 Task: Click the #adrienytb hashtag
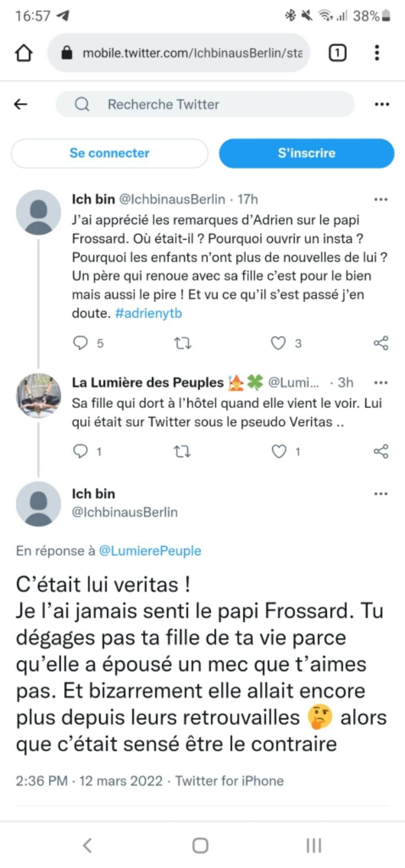[148, 313]
